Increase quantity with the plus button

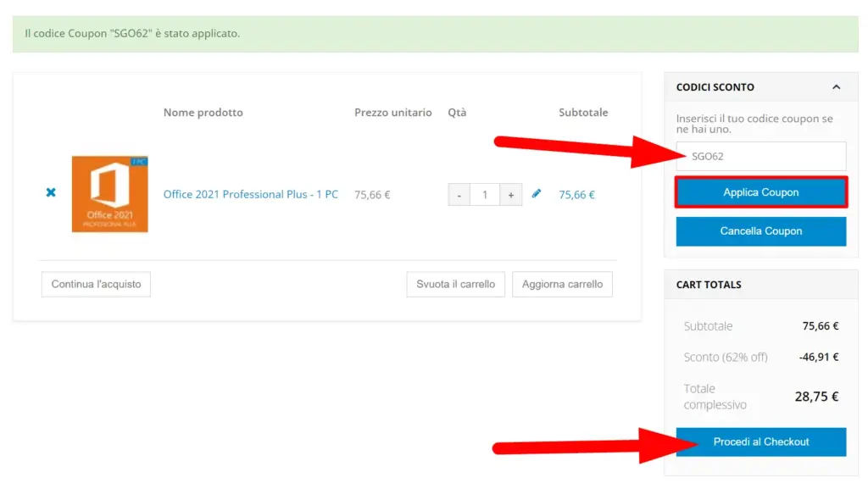(511, 195)
